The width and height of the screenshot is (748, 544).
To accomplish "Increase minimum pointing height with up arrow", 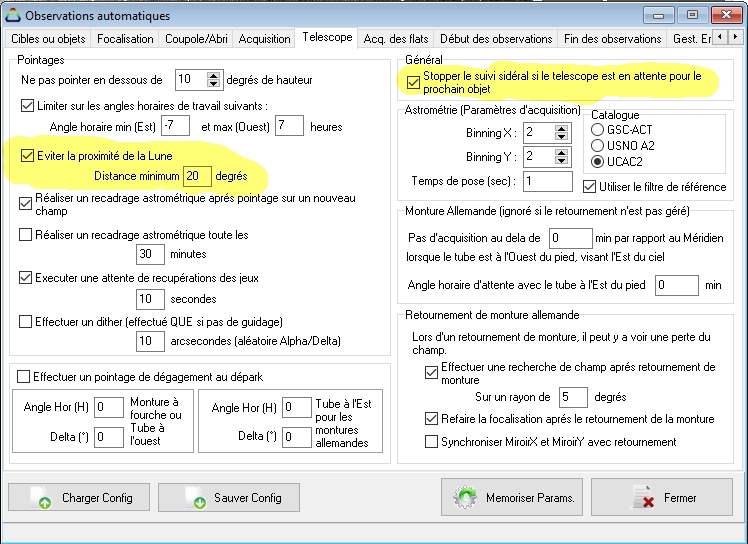I will click(x=213, y=75).
